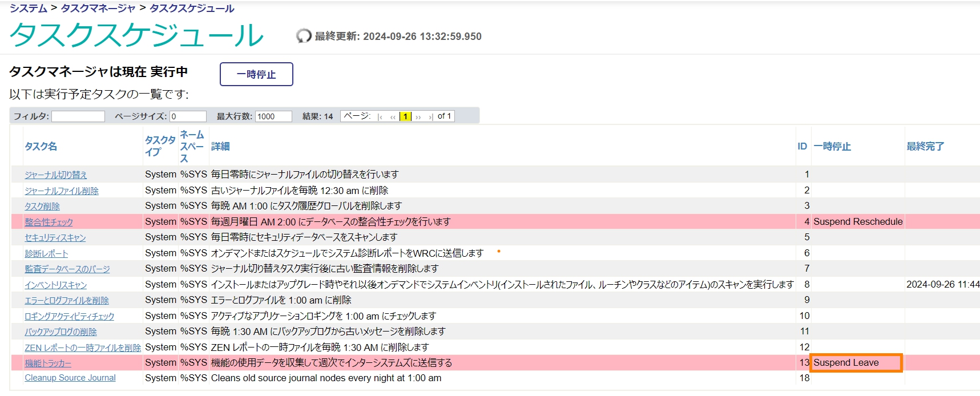
Task: Sort by the タスク名 column header
Action: click(x=41, y=147)
